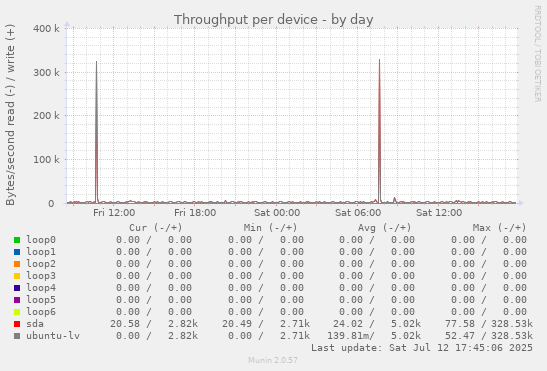This screenshot has height=371, width=547.
Task: Select the sda legend label
Action: [x=35, y=324]
